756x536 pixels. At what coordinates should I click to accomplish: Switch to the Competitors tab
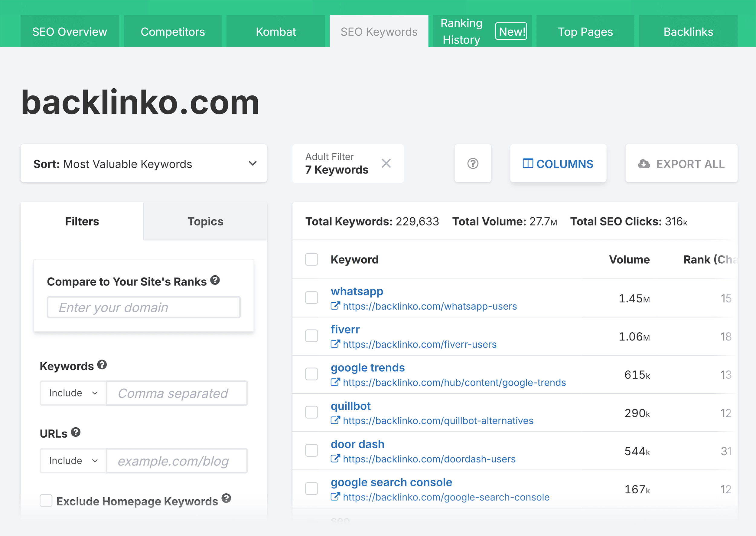pos(173,31)
